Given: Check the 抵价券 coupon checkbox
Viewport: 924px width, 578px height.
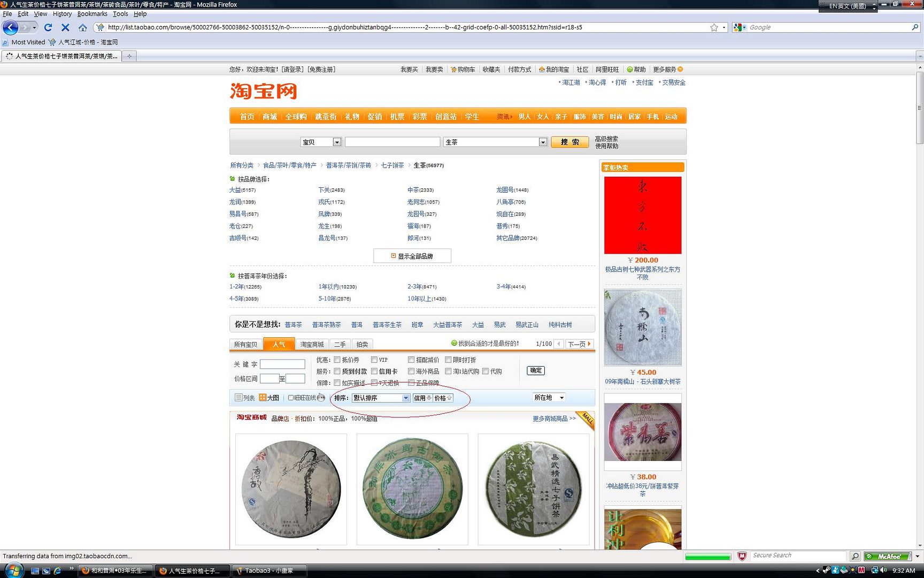Looking at the screenshot, I should pyautogui.click(x=337, y=360).
